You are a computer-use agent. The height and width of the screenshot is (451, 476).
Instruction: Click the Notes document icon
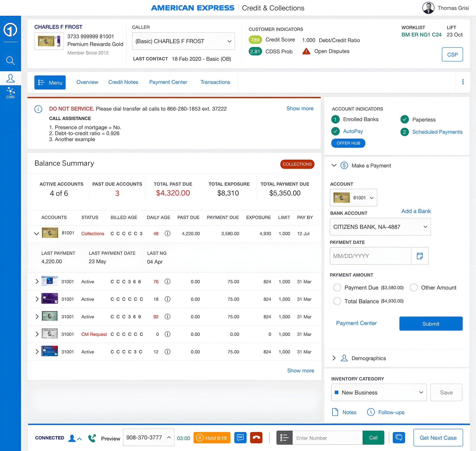(x=335, y=412)
